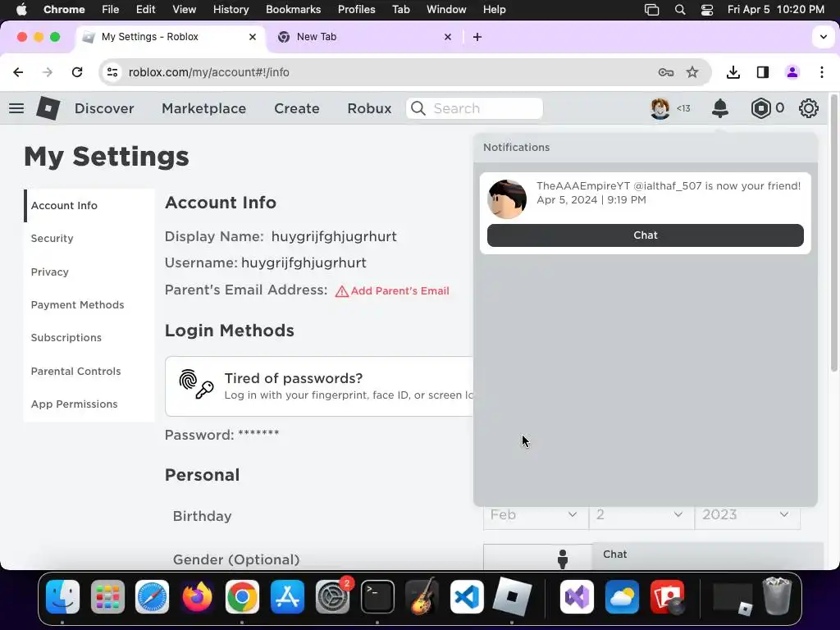The image size is (840, 630).
Task: Open the Robux page link
Action: pos(369,108)
